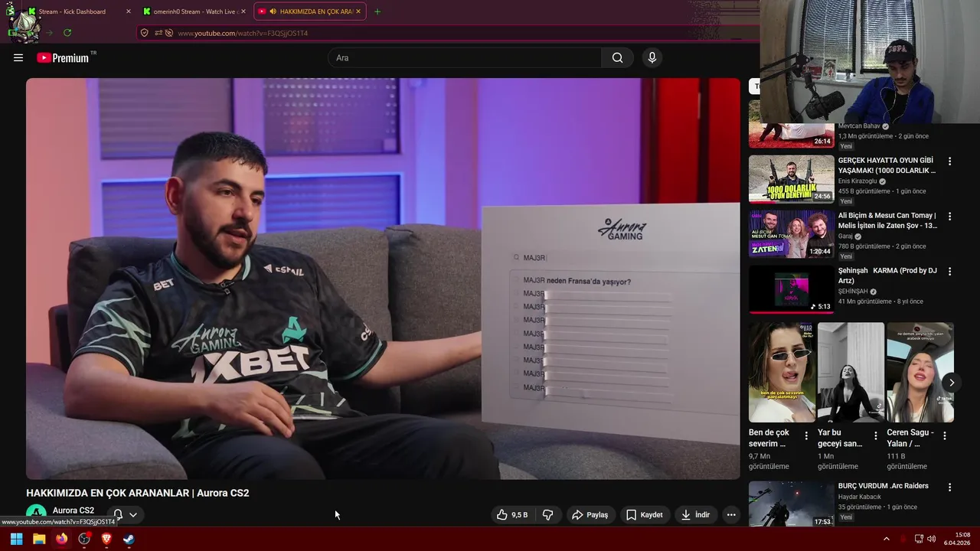Open options for Yar bu geceyi short
Image resolution: width=980 pixels, height=551 pixels.
coord(876,435)
